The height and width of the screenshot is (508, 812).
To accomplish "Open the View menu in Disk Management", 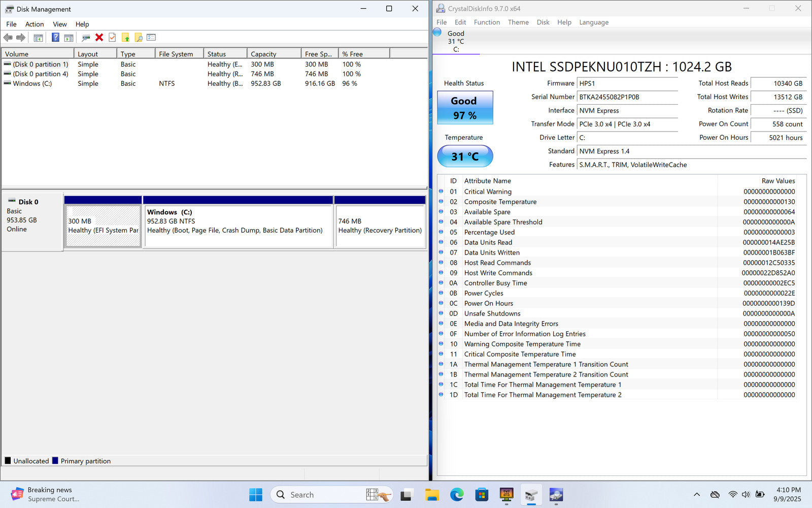I will click(60, 24).
